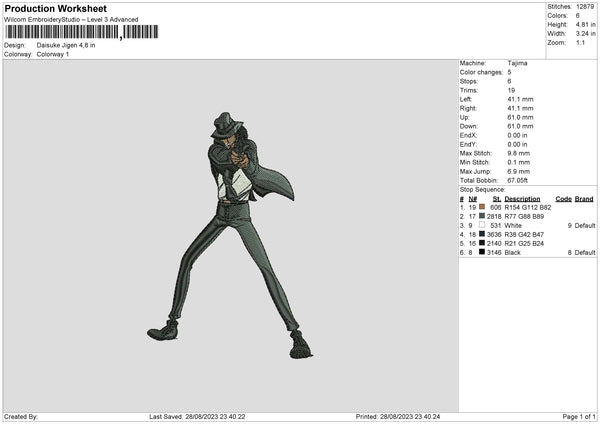Click the Min Stitch 0.1 mm value
Viewport: 600px width, 424px height.
518,162
